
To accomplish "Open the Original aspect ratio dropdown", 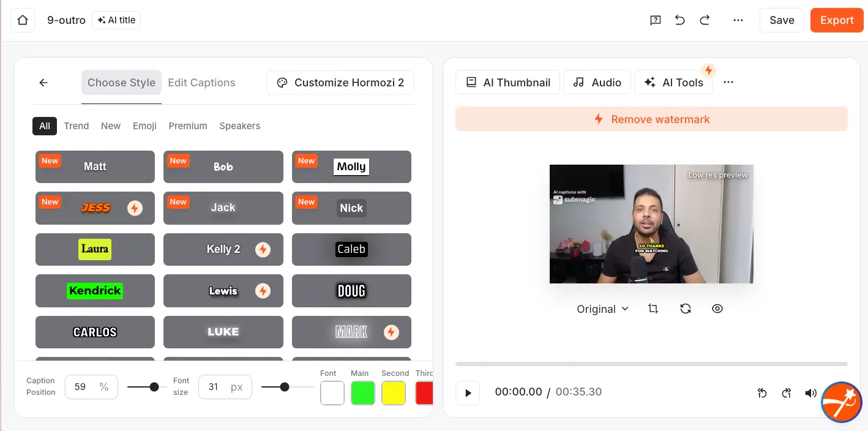I will click(x=602, y=309).
